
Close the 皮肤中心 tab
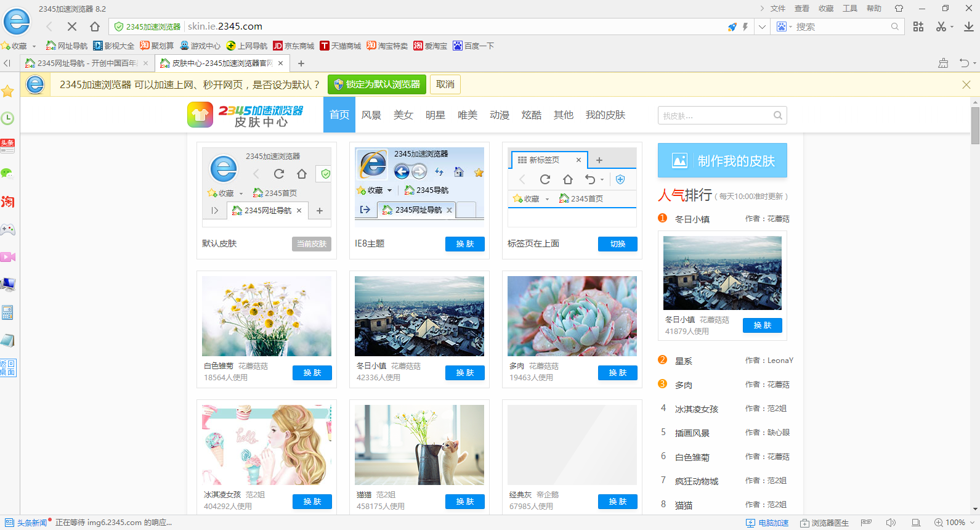click(280, 63)
